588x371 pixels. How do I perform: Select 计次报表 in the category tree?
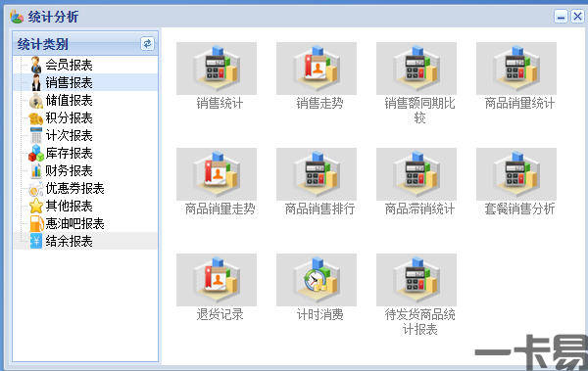[x=69, y=135]
